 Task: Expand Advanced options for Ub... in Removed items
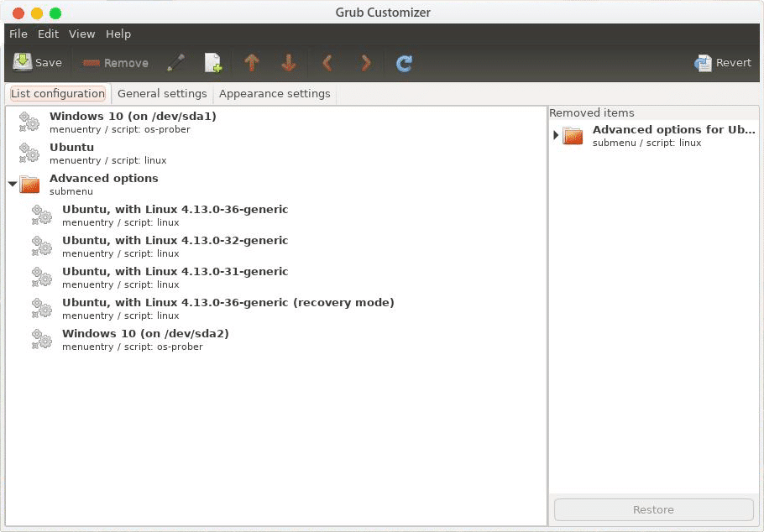pos(556,133)
